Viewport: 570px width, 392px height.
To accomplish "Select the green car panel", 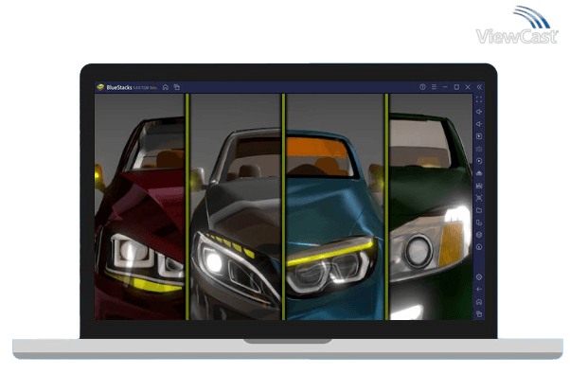I will tap(431, 207).
